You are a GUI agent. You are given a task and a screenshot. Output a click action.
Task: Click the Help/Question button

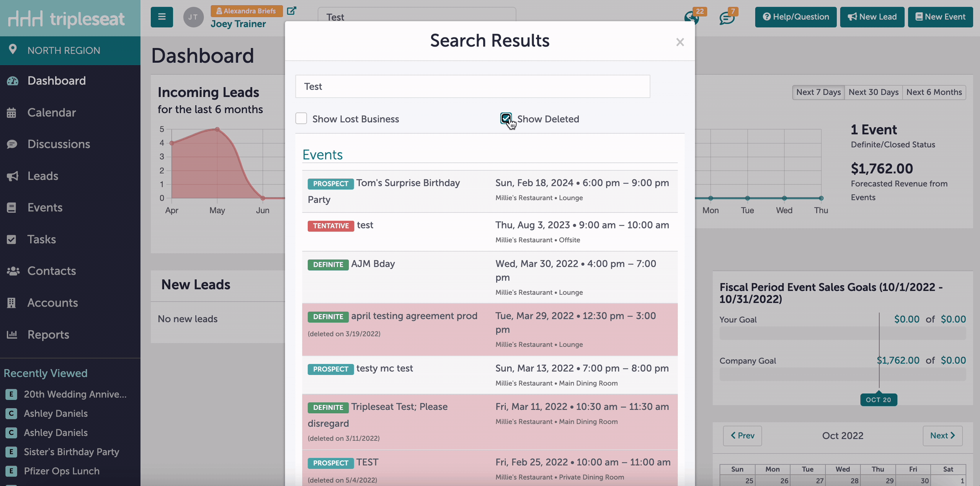[x=795, y=17]
